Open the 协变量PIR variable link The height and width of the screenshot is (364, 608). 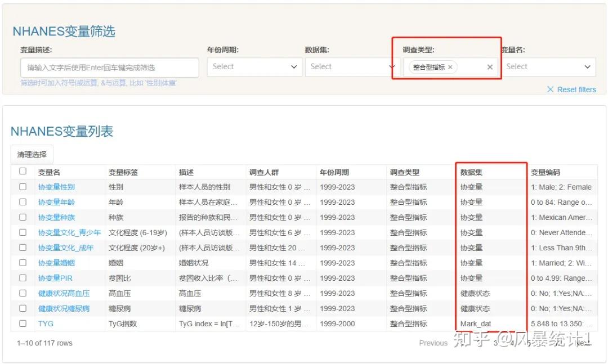(55, 278)
